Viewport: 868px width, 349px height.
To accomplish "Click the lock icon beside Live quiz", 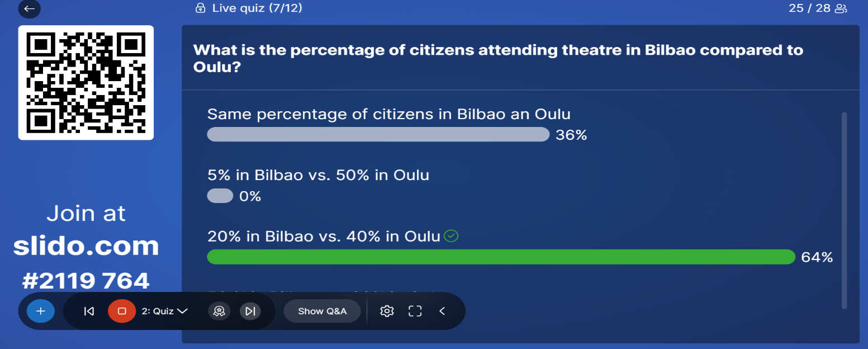I will [x=200, y=8].
